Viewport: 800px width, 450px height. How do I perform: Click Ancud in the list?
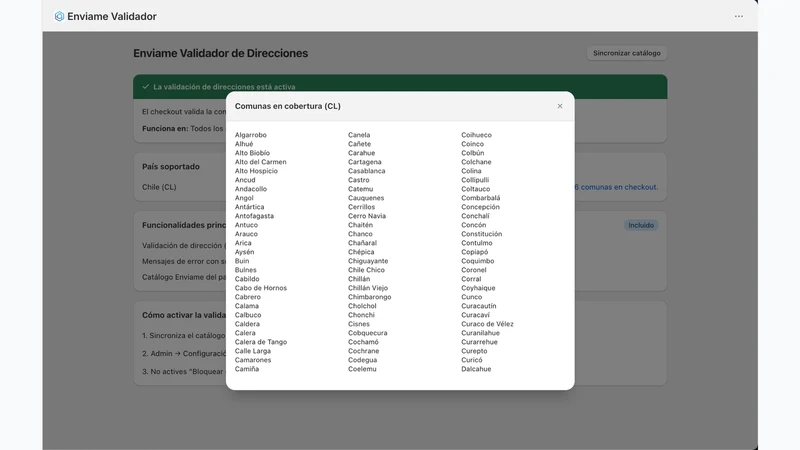245,180
